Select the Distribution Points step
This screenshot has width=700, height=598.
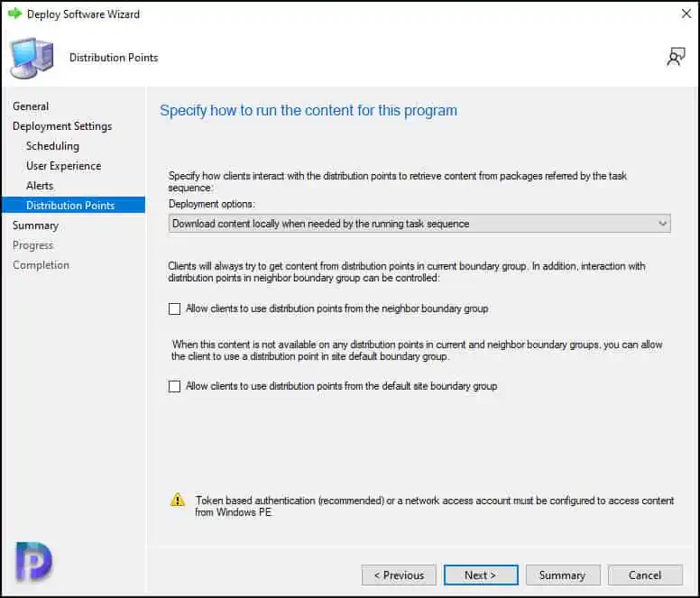pos(74,206)
